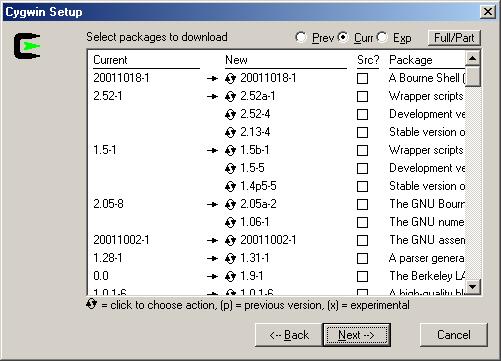Click the action icon next to 2.05a-2
Screen dimensions: 501x361
230,205
